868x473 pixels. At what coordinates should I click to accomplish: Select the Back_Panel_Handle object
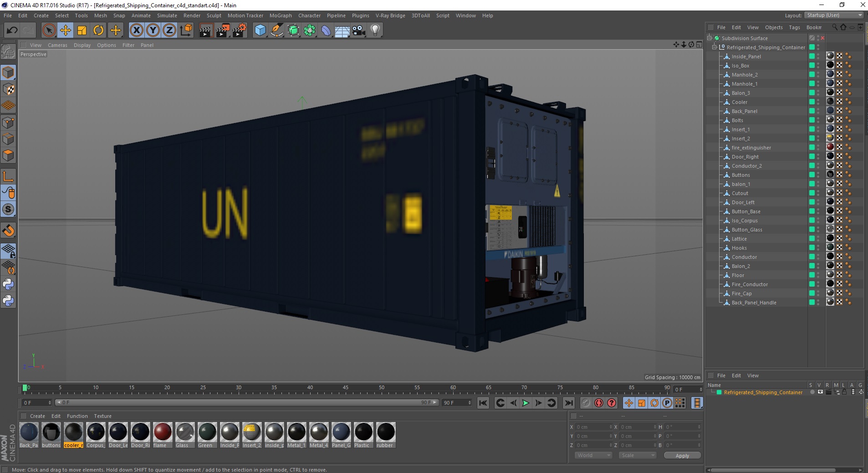click(x=754, y=303)
